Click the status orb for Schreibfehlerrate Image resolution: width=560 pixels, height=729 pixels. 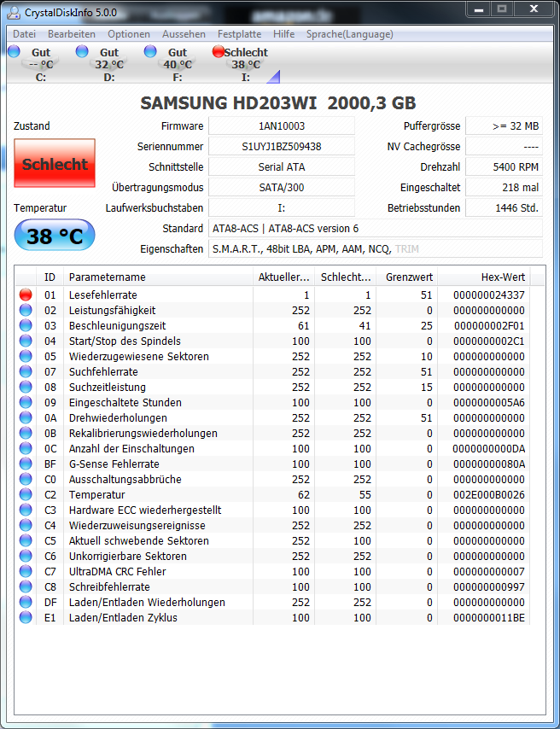tap(26, 586)
